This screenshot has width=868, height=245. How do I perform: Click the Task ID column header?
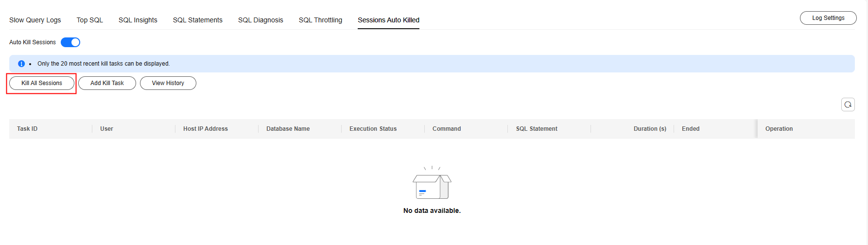click(27, 129)
